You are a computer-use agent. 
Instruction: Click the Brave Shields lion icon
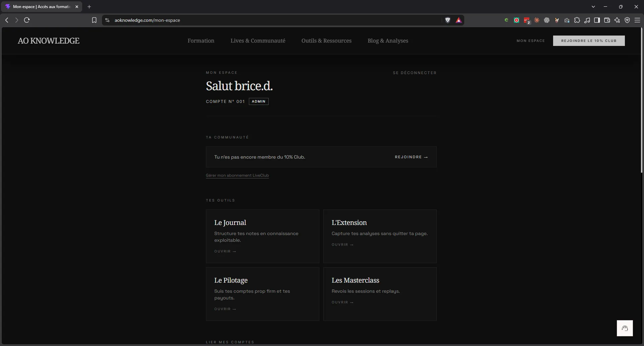point(447,20)
